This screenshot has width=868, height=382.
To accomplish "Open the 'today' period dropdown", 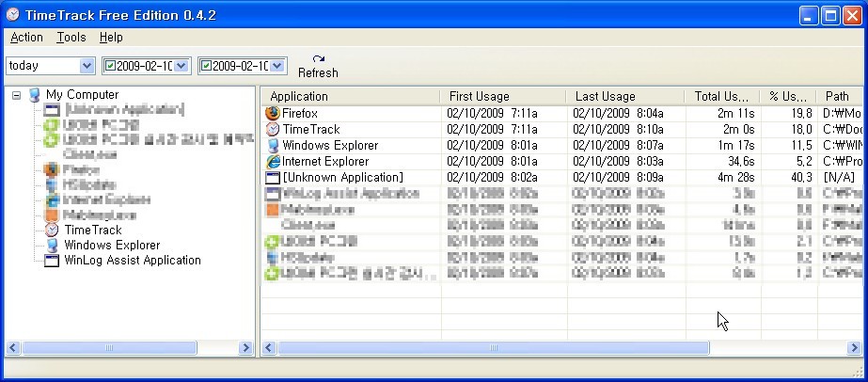I will (87, 66).
